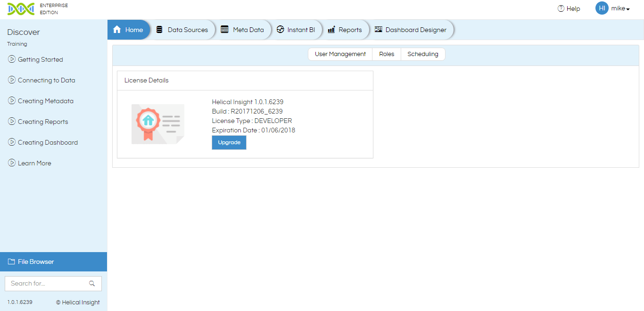Open the Home tab

point(129,30)
